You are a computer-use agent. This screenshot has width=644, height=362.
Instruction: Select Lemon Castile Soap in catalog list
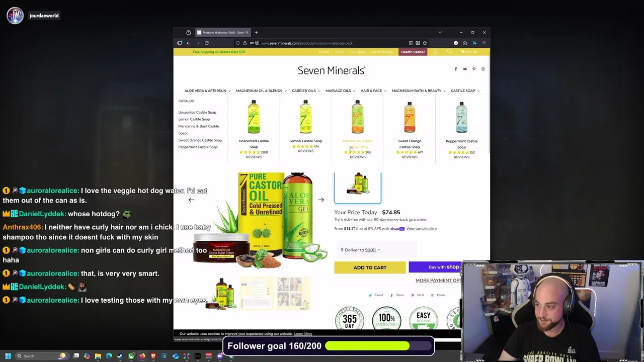pyautogui.click(x=194, y=120)
